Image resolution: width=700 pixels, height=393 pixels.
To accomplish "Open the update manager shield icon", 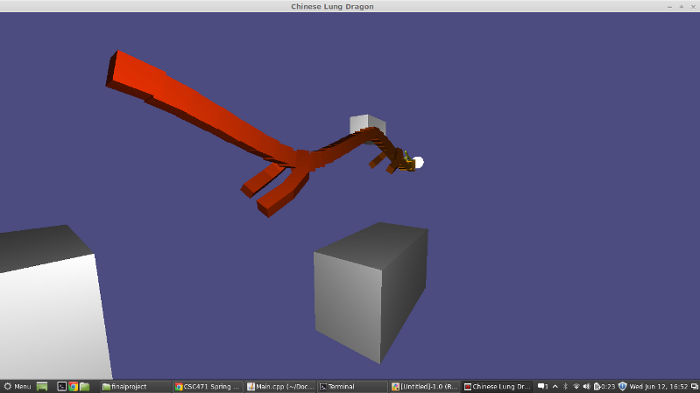I will click(622, 387).
